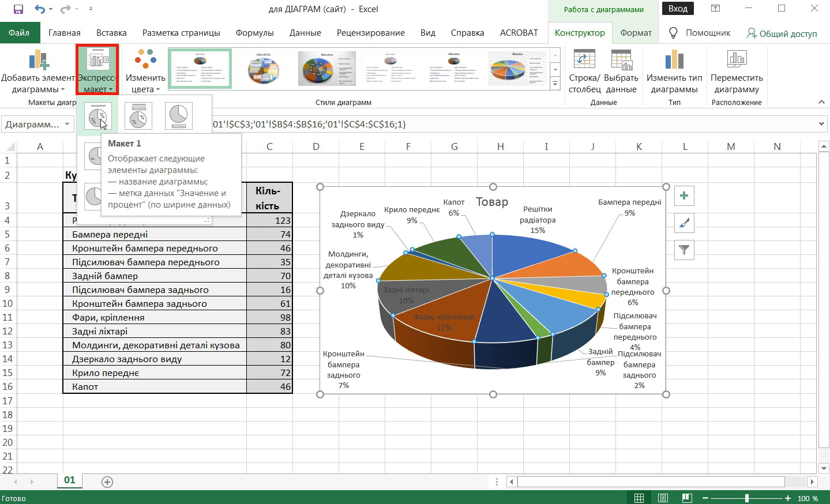Click the Undo arrow icon
Screen dimensions: 830x504
click(39, 9)
